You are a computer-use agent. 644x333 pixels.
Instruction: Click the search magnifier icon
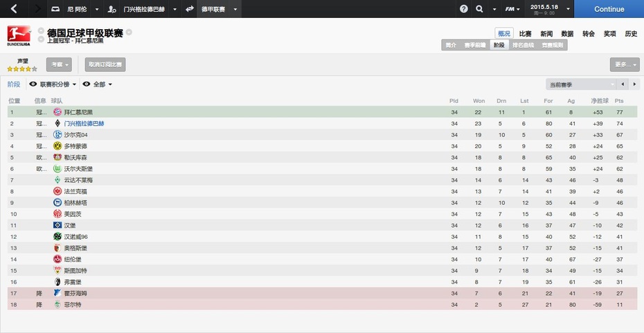[x=479, y=9]
